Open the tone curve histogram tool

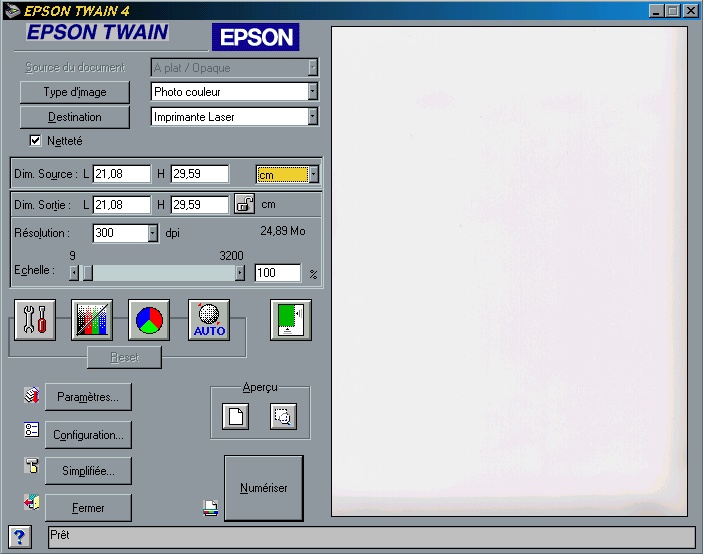pyautogui.click(x=92, y=320)
